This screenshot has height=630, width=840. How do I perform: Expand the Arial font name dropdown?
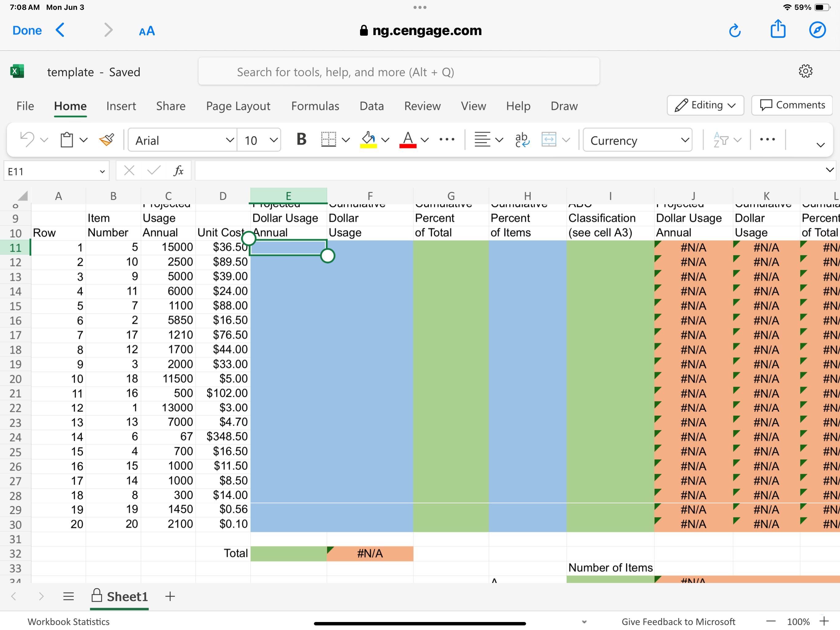(x=229, y=140)
